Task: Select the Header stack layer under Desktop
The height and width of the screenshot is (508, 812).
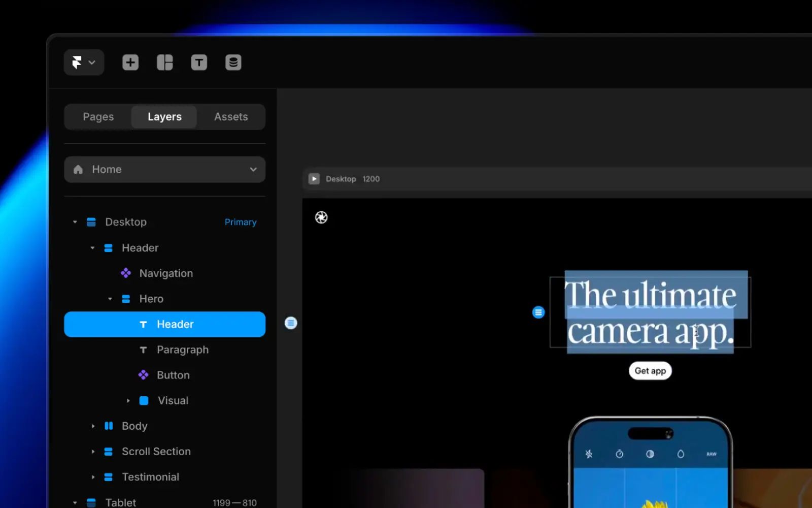Action: point(165,248)
